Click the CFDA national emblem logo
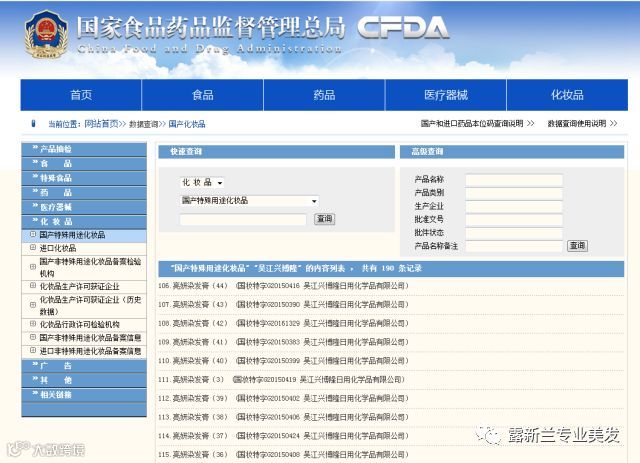The height and width of the screenshot is (463, 640). pos(46,34)
